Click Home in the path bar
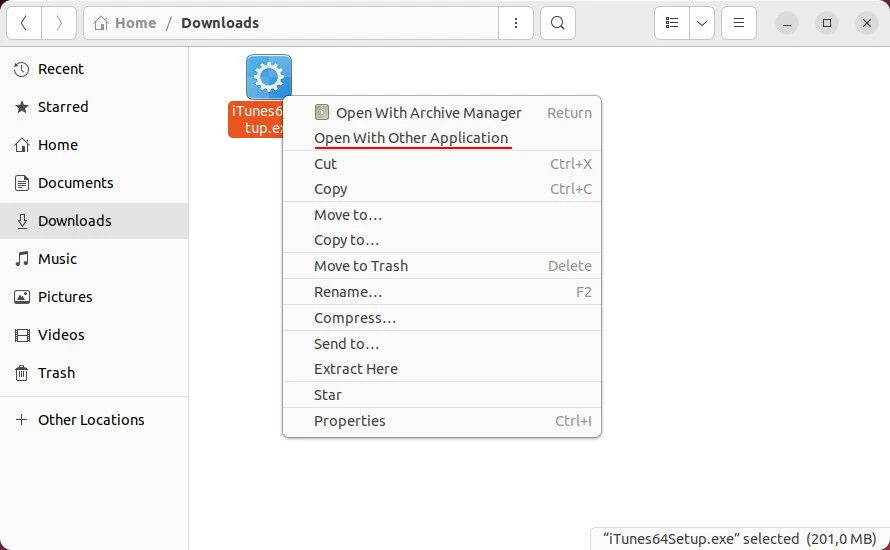This screenshot has width=890, height=550. [135, 23]
